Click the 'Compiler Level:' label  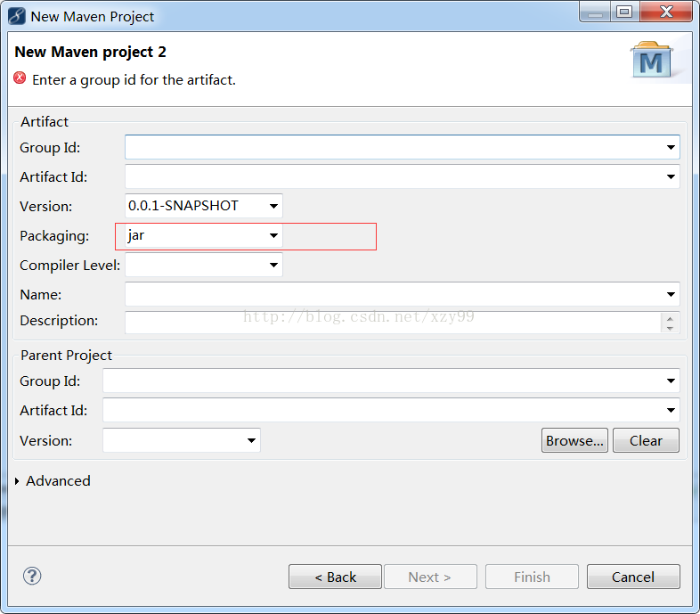[x=70, y=266]
